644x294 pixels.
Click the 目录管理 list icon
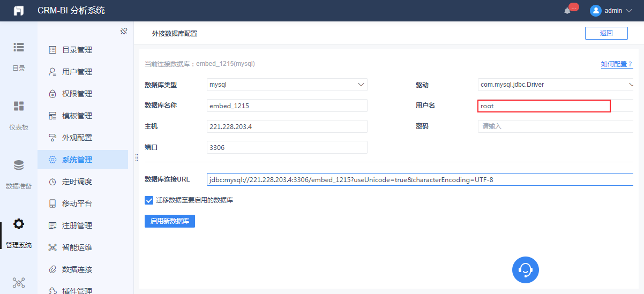(53, 50)
